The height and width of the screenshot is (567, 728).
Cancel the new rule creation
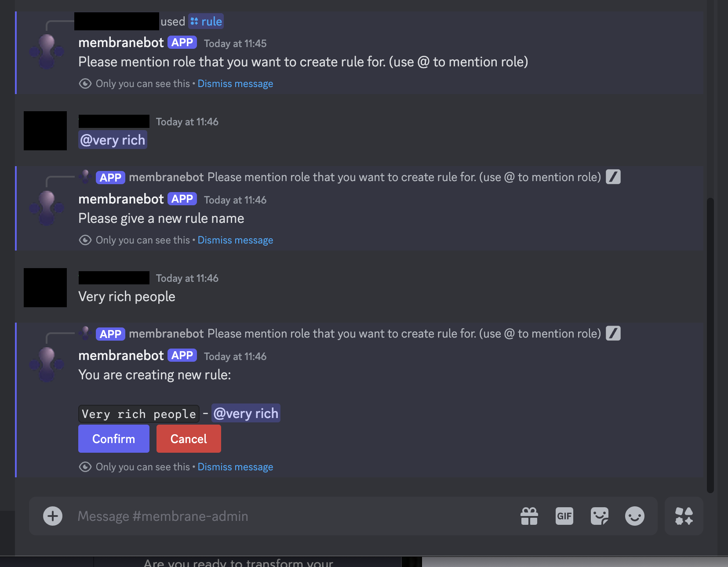(x=189, y=439)
